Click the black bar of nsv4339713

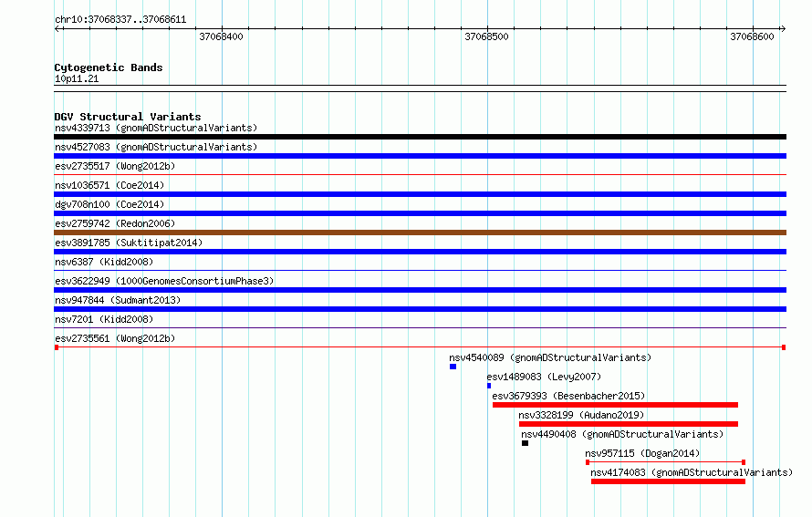pyautogui.click(x=420, y=137)
